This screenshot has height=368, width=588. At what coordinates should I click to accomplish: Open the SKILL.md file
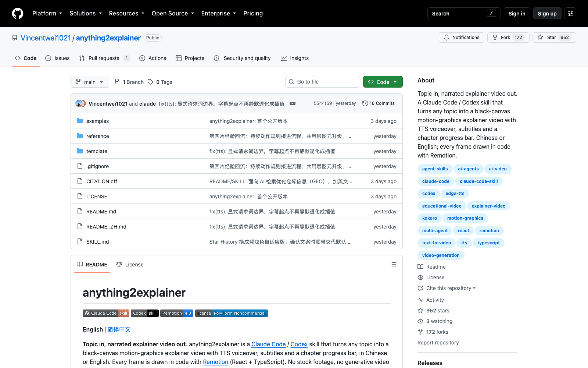click(97, 241)
